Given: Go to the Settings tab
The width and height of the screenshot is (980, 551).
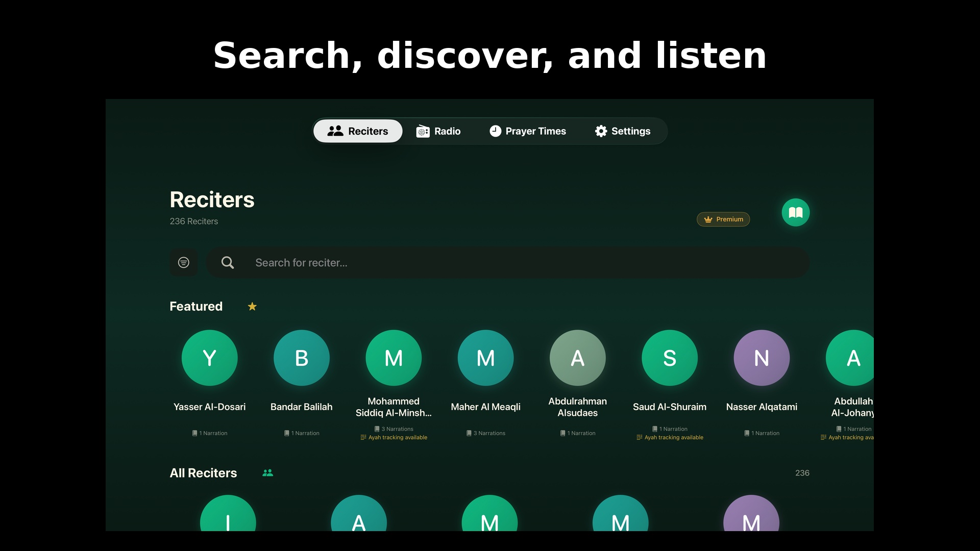Looking at the screenshot, I should [623, 131].
